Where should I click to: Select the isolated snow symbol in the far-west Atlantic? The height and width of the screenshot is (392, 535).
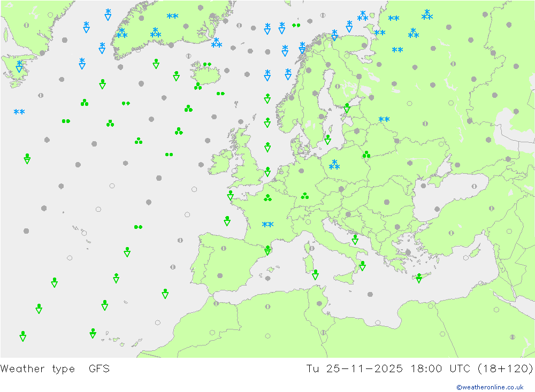point(19,112)
